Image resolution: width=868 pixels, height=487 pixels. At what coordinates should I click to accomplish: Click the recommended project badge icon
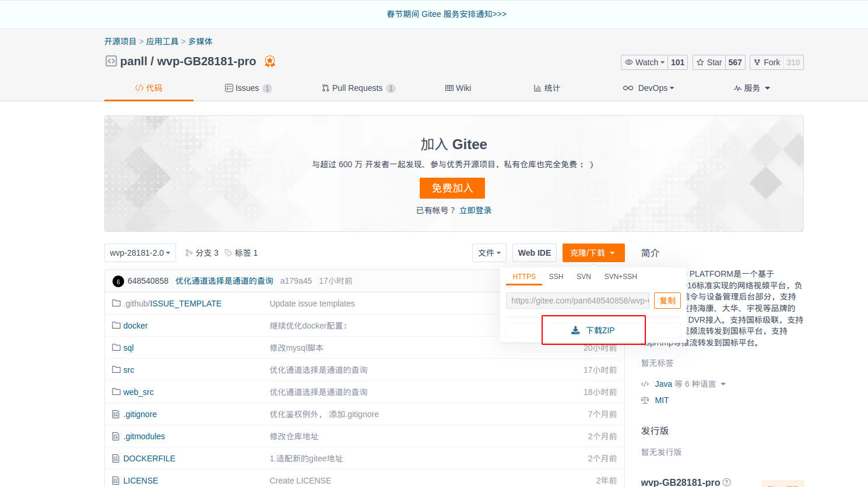click(270, 61)
